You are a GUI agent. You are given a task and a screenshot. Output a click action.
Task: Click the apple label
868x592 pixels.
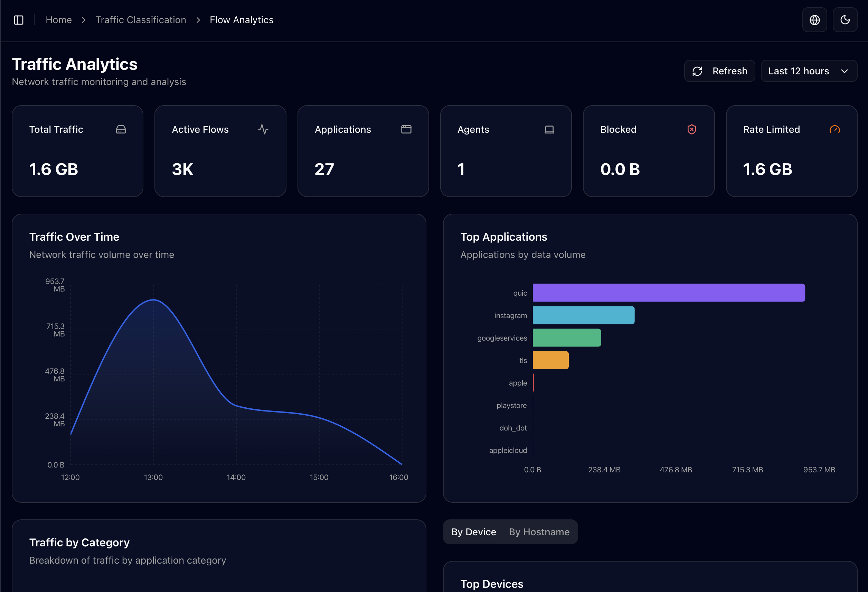[x=518, y=383]
